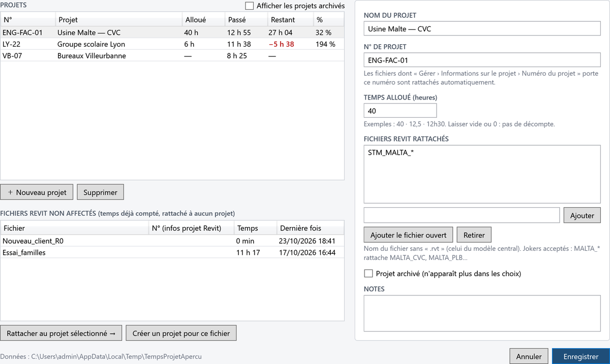
Task: Select unassigned file 'Essai_familles'
Action: coord(172,252)
